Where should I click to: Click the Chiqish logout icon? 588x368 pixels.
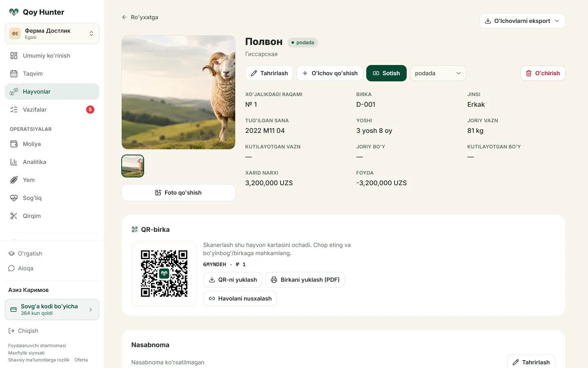point(11,331)
